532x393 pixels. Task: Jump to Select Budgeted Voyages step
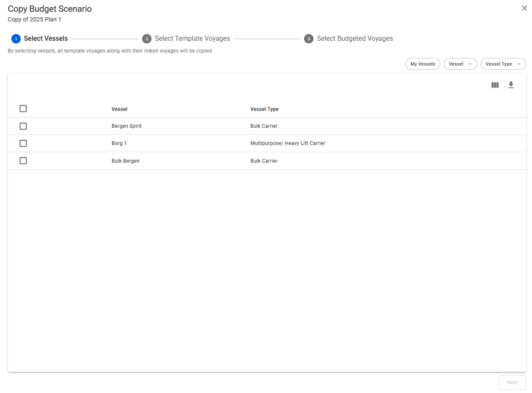pyautogui.click(x=355, y=39)
